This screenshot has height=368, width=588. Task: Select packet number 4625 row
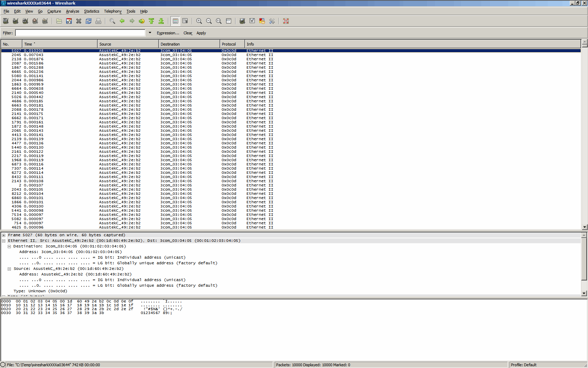coord(290,227)
